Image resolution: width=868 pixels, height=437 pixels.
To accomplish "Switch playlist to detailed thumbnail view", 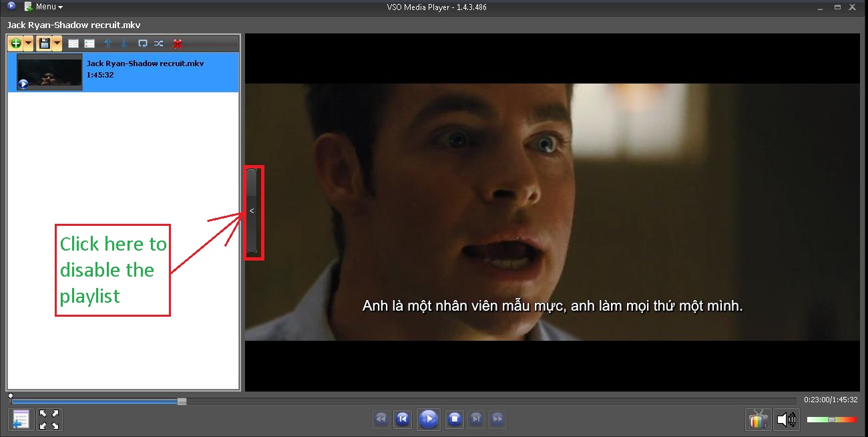I will pos(89,43).
